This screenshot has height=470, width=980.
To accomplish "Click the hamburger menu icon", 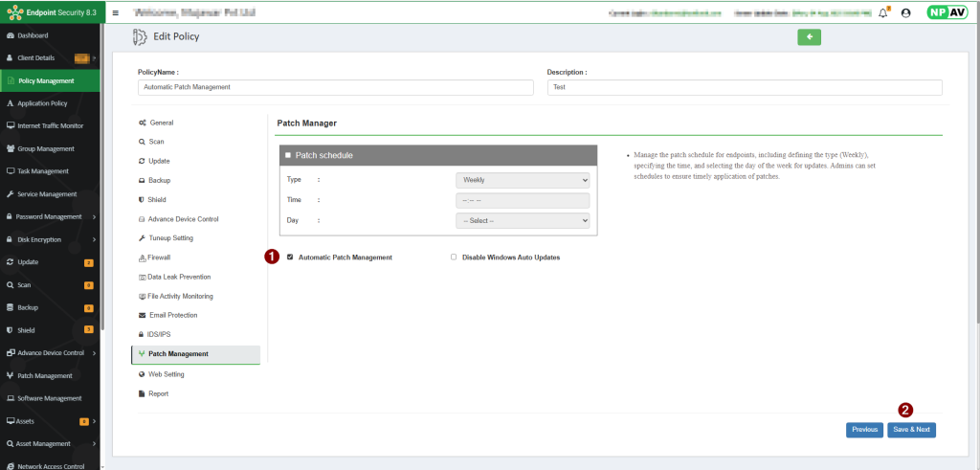I will 116,13.
